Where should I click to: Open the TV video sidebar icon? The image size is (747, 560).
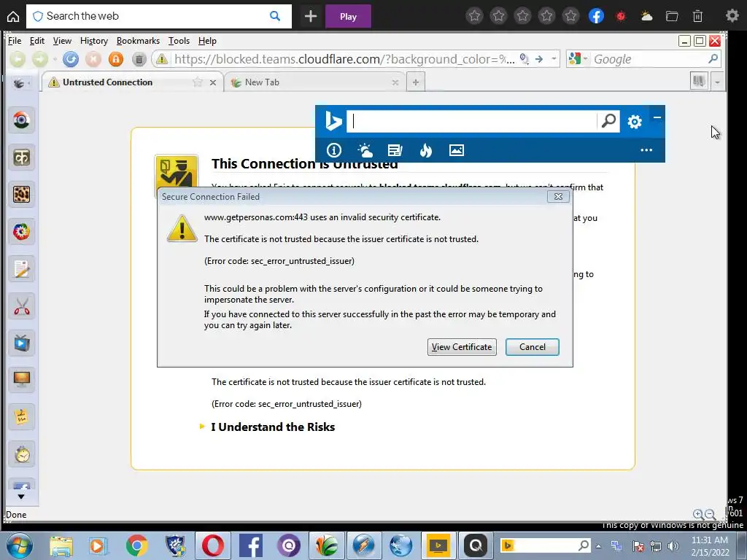tap(21, 343)
